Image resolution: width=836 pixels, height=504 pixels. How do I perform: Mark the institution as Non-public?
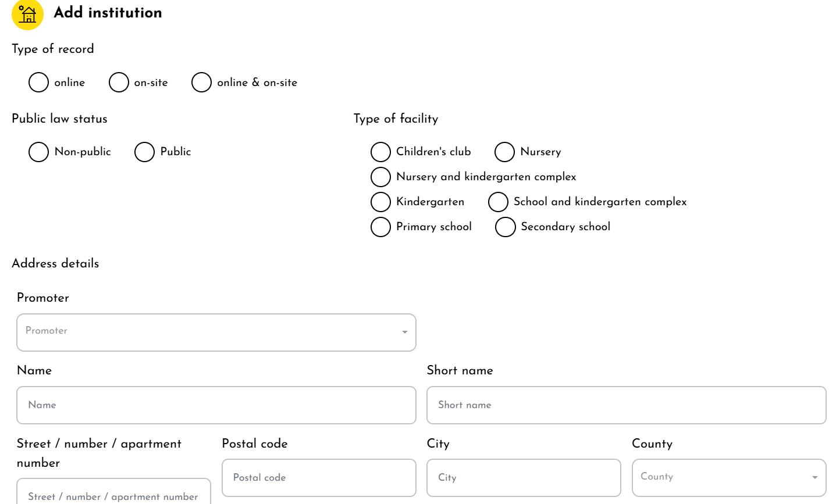click(38, 152)
